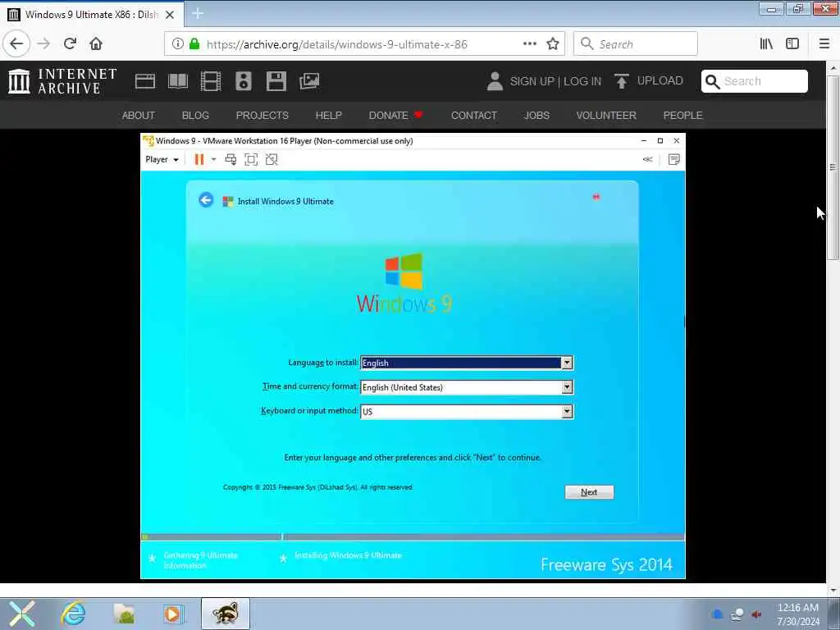
Task: Open Firefox hamburger menu
Action: point(824,43)
